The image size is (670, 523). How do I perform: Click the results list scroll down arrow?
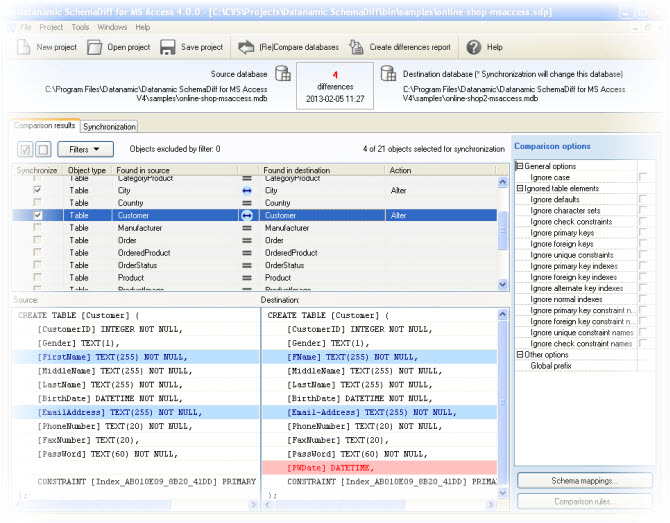tap(502, 284)
